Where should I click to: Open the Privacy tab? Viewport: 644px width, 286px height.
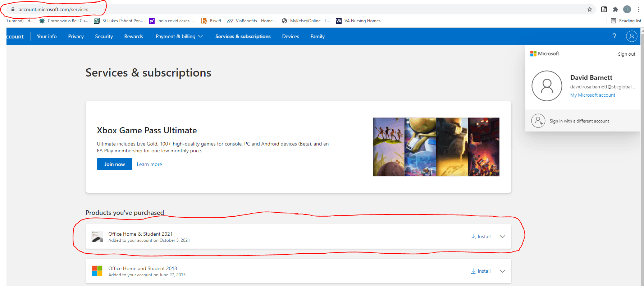[x=76, y=36]
